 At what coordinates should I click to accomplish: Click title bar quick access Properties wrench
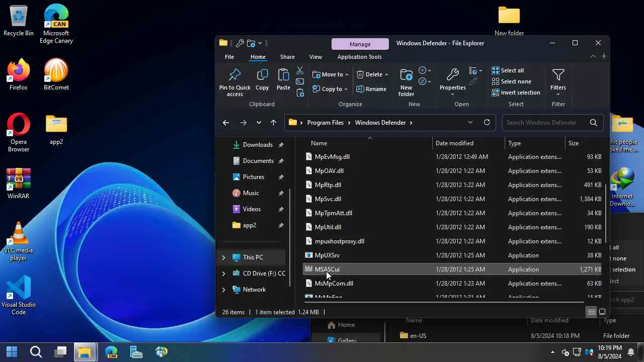pyautogui.click(x=239, y=43)
